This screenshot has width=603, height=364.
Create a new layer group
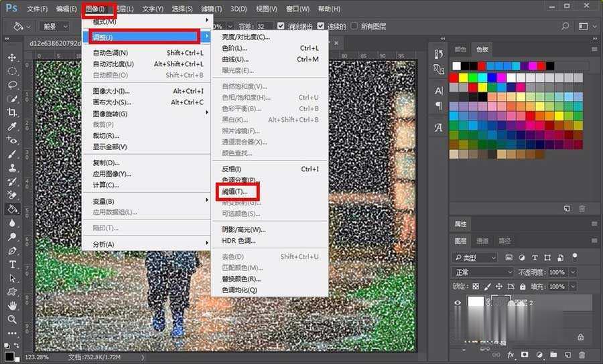tap(553, 355)
